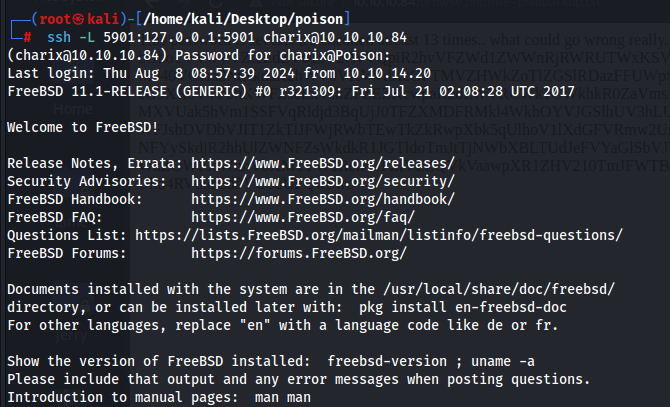This screenshot has width=670, height=407.
Task: Click the /usr/local/share/doc/freebsd/ directory path
Action: coord(499,289)
